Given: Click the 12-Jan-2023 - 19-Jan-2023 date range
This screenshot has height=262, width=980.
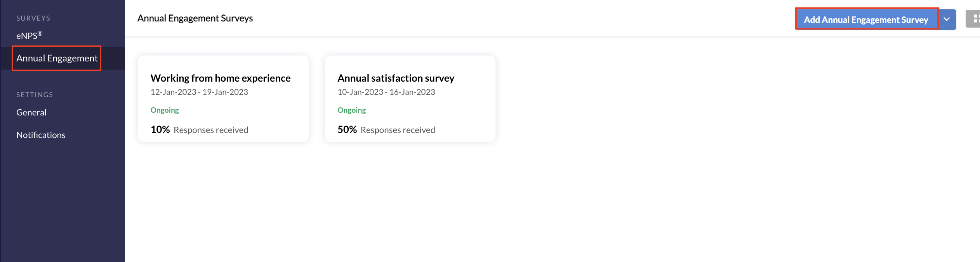Looking at the screenshot, I should pyautogui.click(x=199, y=92).
